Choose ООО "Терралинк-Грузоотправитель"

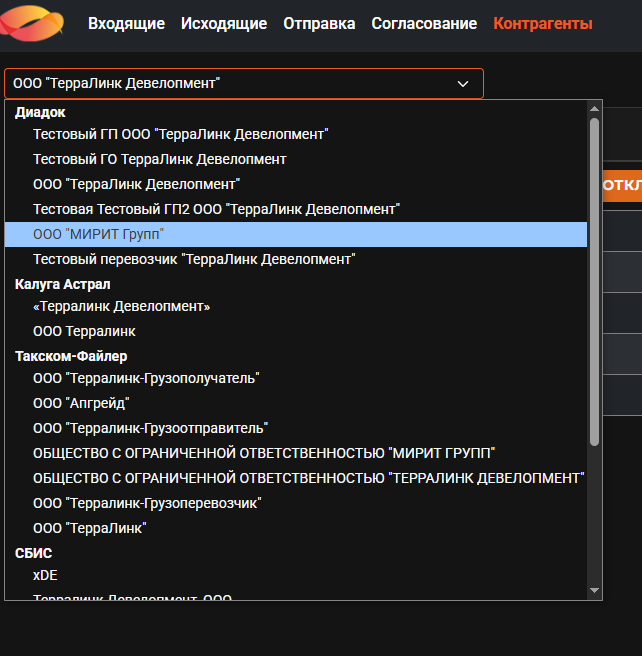[x=296, y=428]
